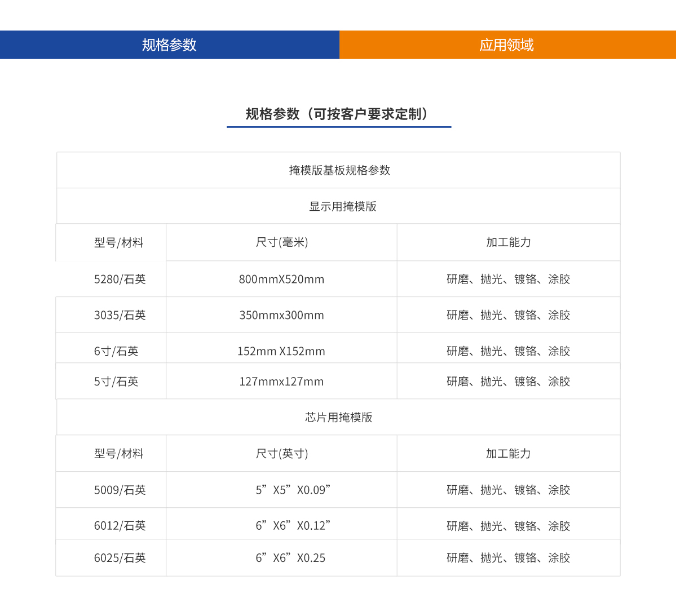
Task: Open the 应用领域 tab
Action: tap(507, 45)
